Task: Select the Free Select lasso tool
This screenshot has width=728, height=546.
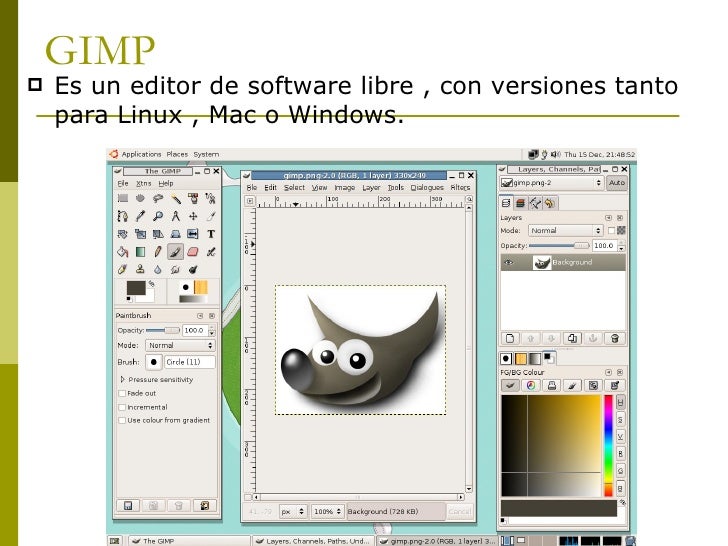Action: [158, 199]
